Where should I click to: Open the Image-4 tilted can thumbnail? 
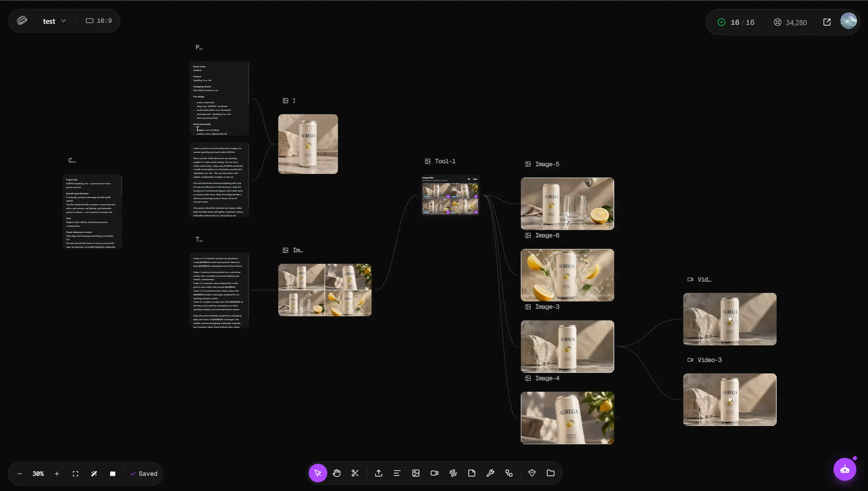pyautogui.click(x=567, y=418)
